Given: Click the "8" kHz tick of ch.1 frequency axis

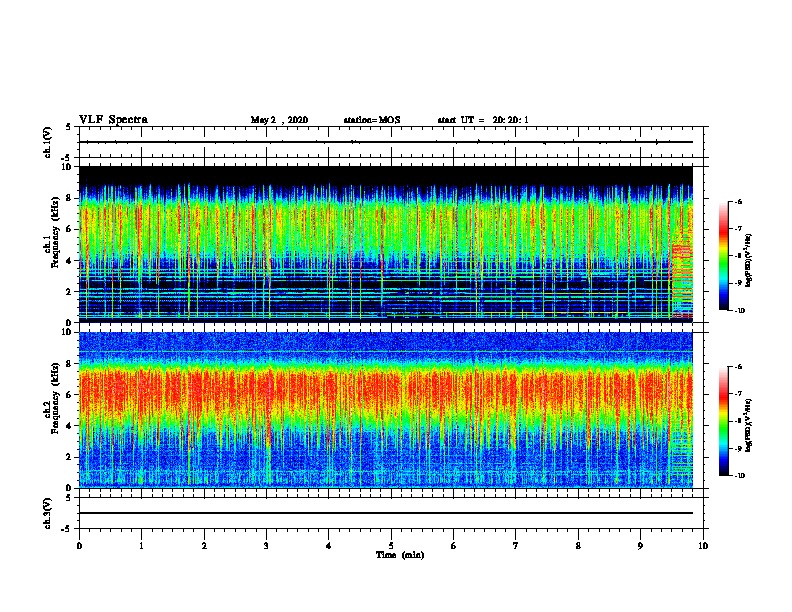Looking at the screenshot, I should 70,198.
